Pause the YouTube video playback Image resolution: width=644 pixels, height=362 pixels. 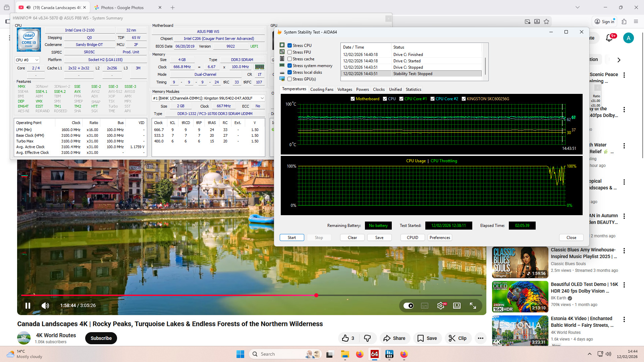point(28,305)
